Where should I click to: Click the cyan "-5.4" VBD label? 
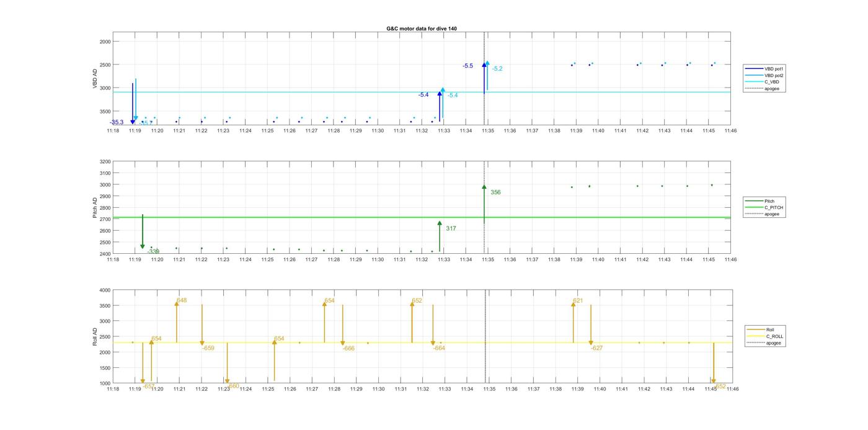tap(453, 96)
